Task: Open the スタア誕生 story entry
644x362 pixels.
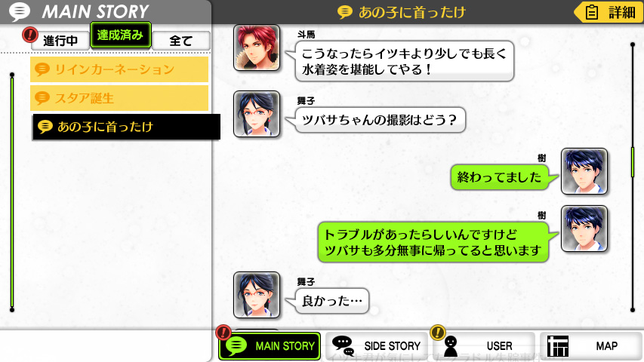Action: click(119, 98)
